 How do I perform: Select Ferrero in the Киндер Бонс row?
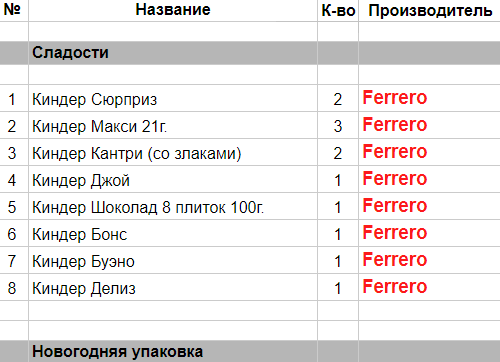[395, 233]
